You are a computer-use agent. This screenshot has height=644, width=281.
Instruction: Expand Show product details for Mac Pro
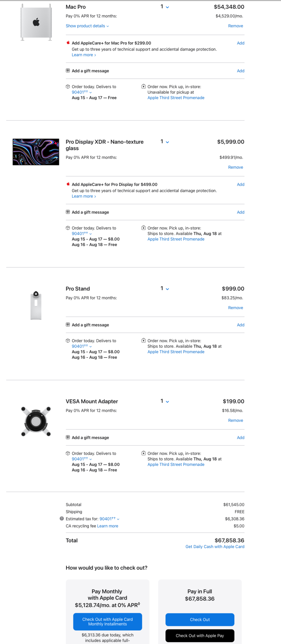(87, 26)
